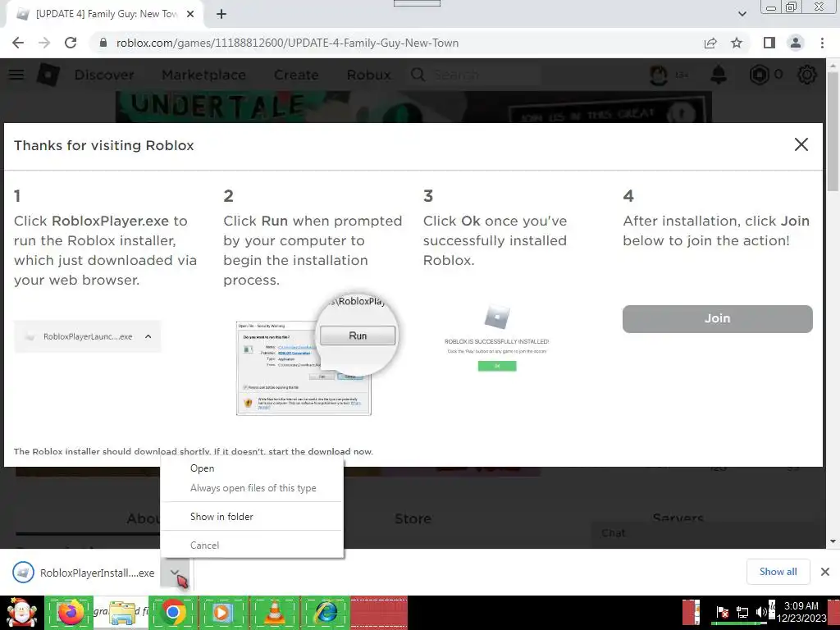Click the page vertical scrollbar thumb
The image size is (840, 630).
833,131
